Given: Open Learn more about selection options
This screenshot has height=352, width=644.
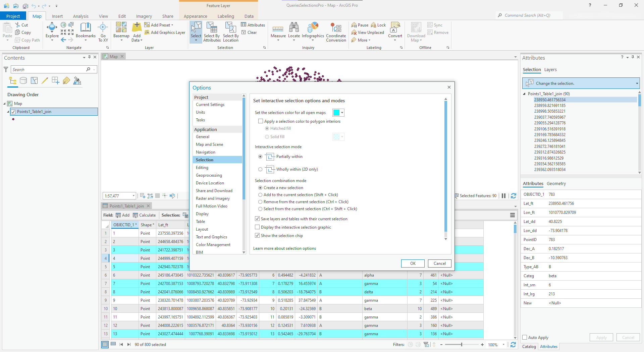Looking at the screenshot, I should pos(284,248).
